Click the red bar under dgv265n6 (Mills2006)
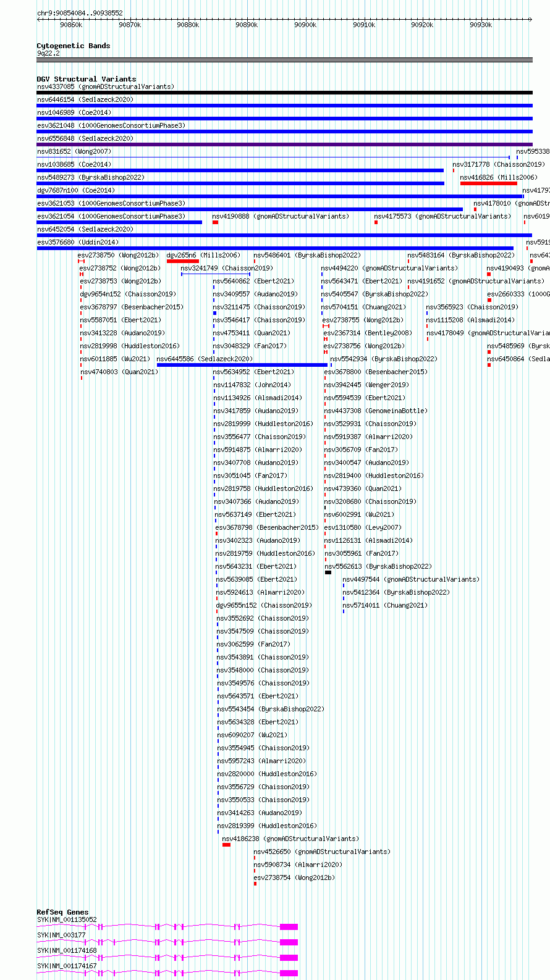Screen dimensions: 550x980 coord(183,261)
